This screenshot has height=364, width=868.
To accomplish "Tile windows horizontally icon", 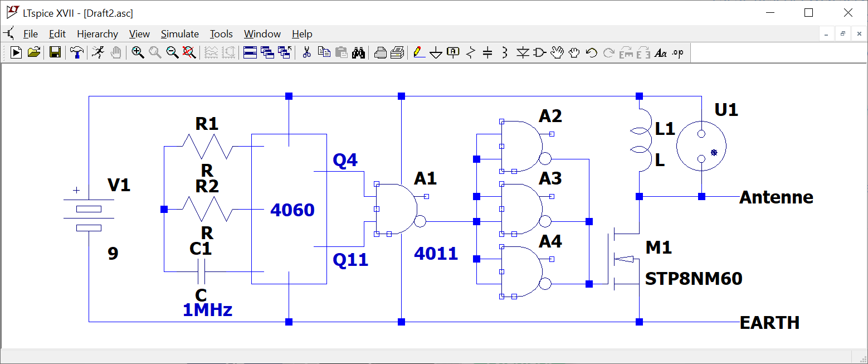I will (x=250, y=52).
